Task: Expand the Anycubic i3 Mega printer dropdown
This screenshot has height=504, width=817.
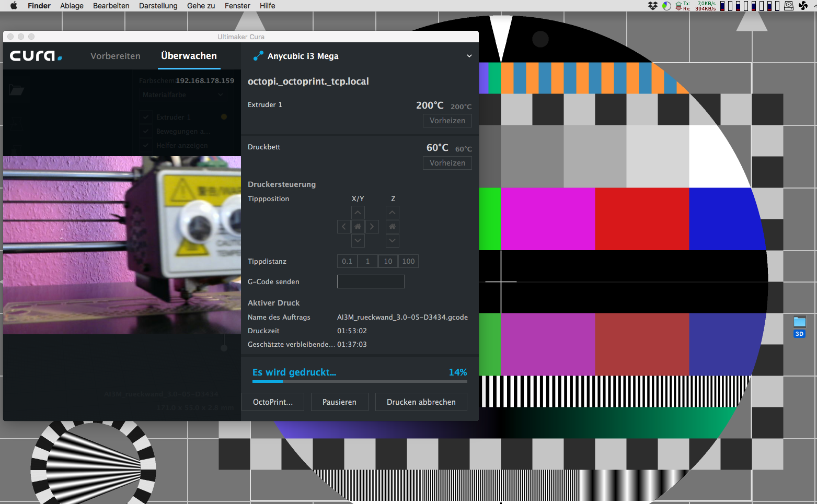Action: pos(469,56)
